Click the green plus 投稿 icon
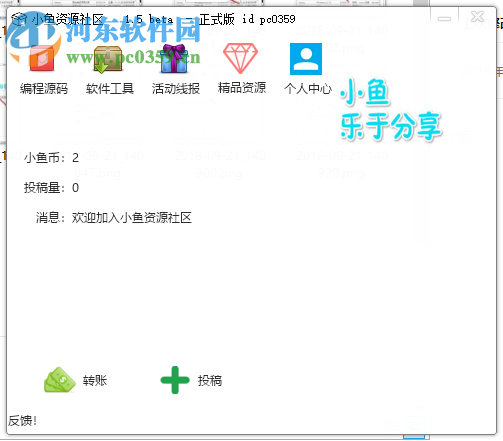This screenshot has height=441, width=503. coord(175,380)
